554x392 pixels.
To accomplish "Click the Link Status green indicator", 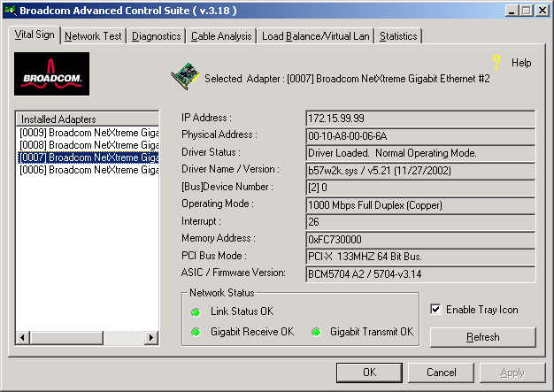I will [195, 311].
